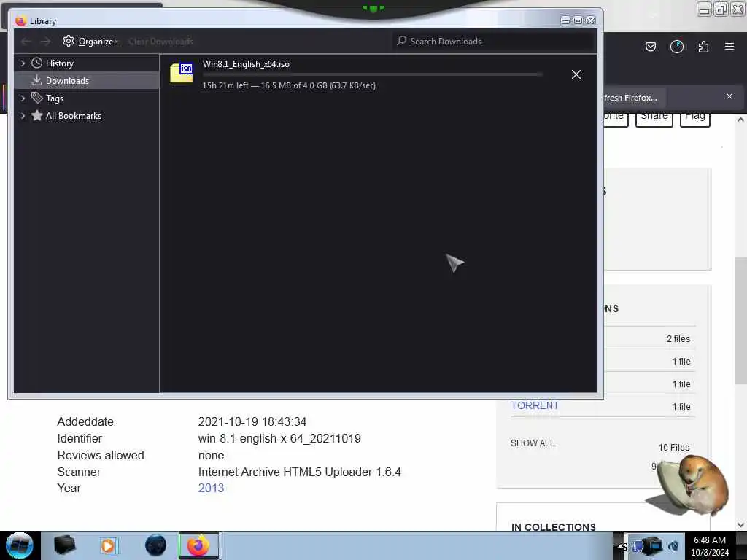This screenshot has height=560, width=747.
Task: Click the download progress bar
Action: 372,75
